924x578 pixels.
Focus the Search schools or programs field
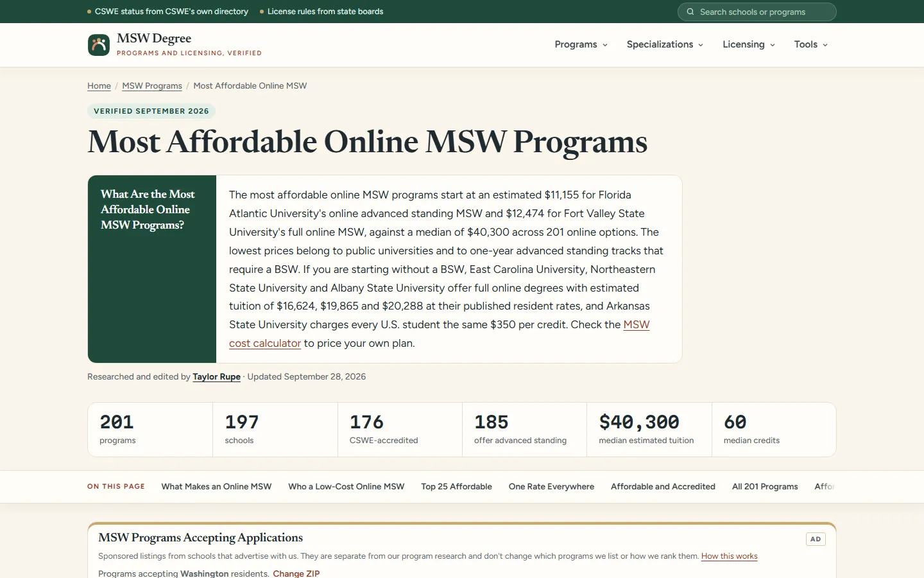(x=757, y=12)
